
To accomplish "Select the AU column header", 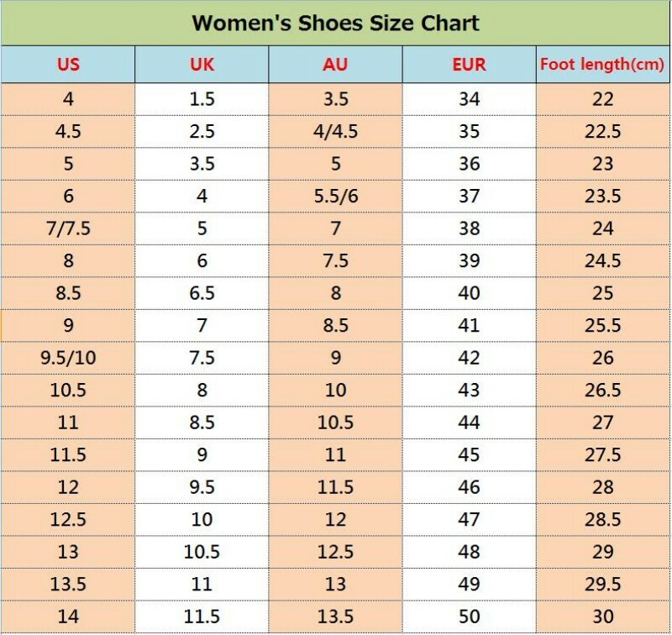I will [x=335, y=65].
